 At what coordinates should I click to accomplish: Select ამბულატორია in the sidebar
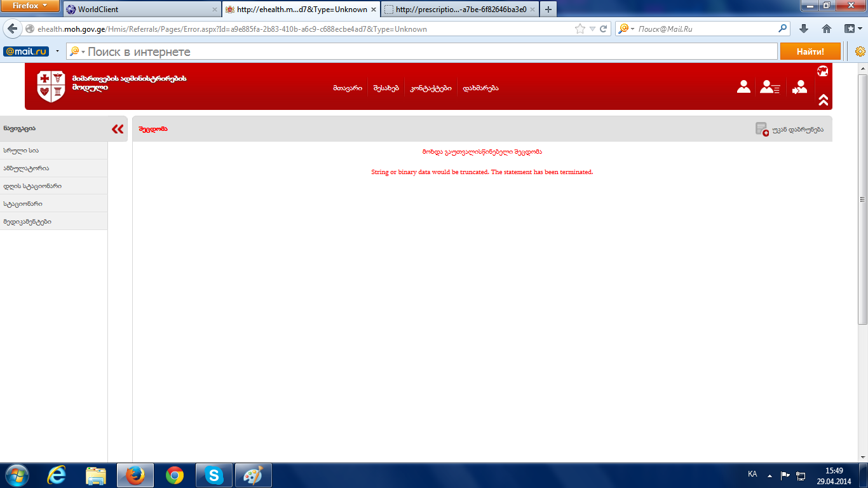tap(26, 168)
